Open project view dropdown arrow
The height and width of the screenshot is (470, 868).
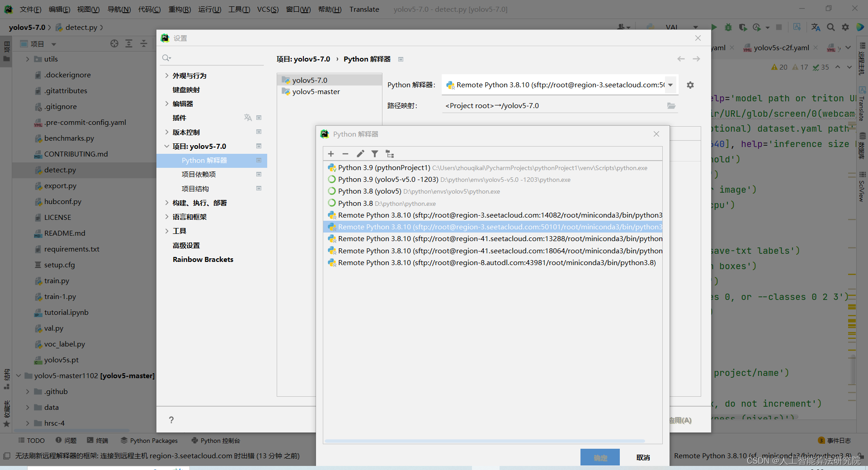click(54, 44)
